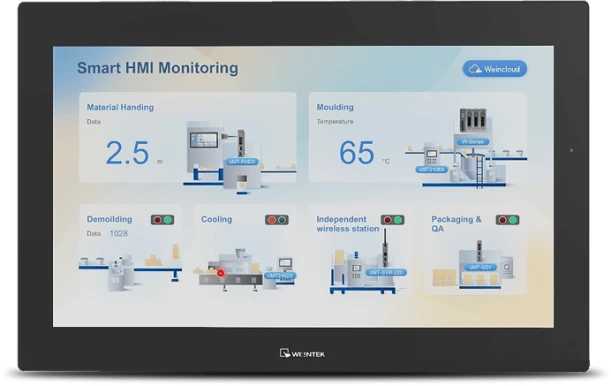Toggle the Independent wireless station status light
611x386 pixels.
(x=392, y=220)
